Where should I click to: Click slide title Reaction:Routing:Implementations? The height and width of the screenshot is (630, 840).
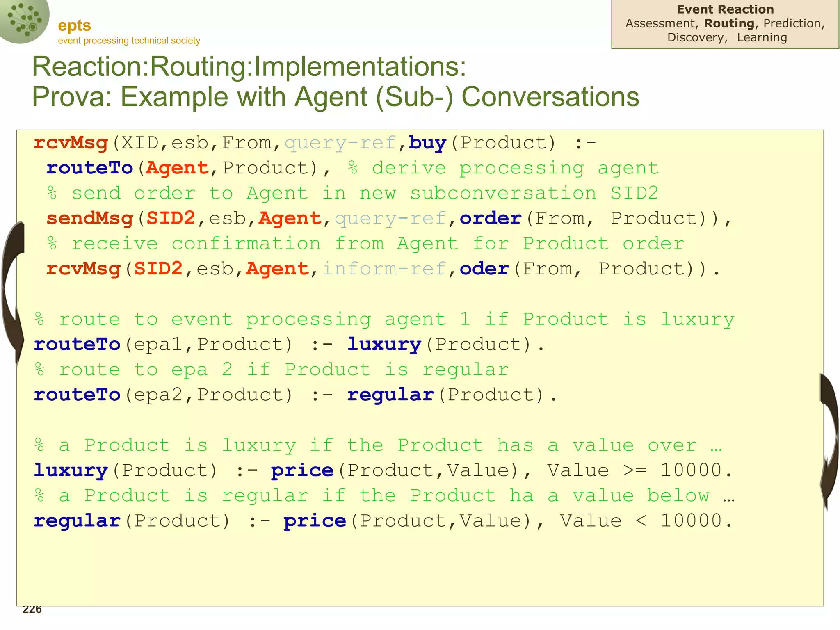249,66
